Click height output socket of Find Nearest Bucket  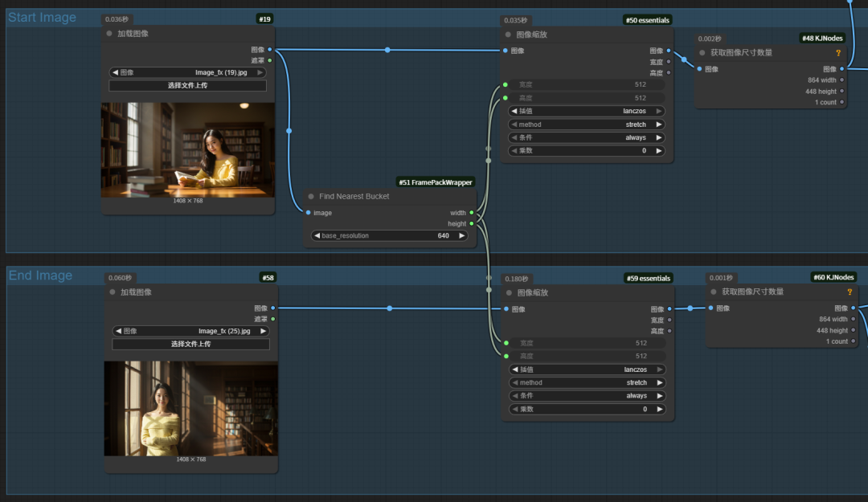[472, 223]
